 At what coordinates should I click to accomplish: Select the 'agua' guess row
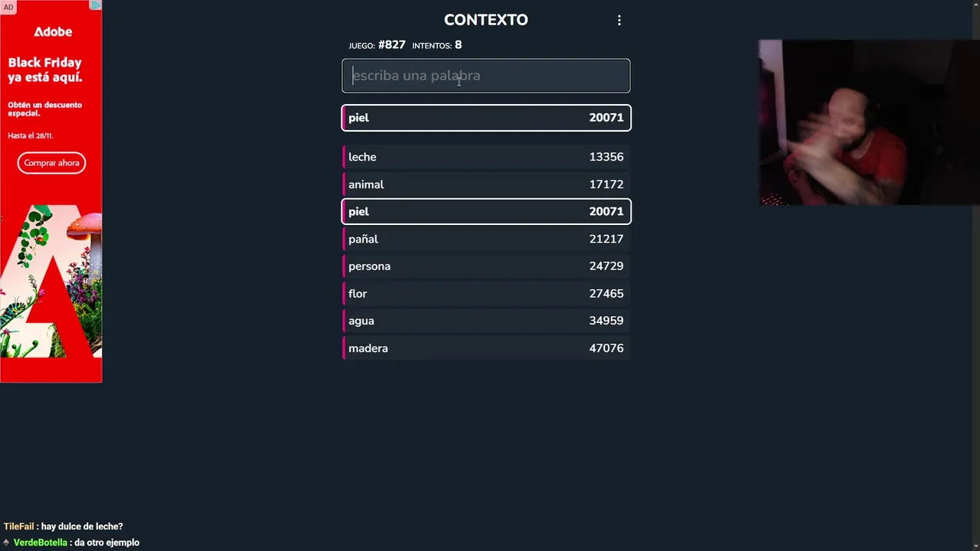pos(486,321)
